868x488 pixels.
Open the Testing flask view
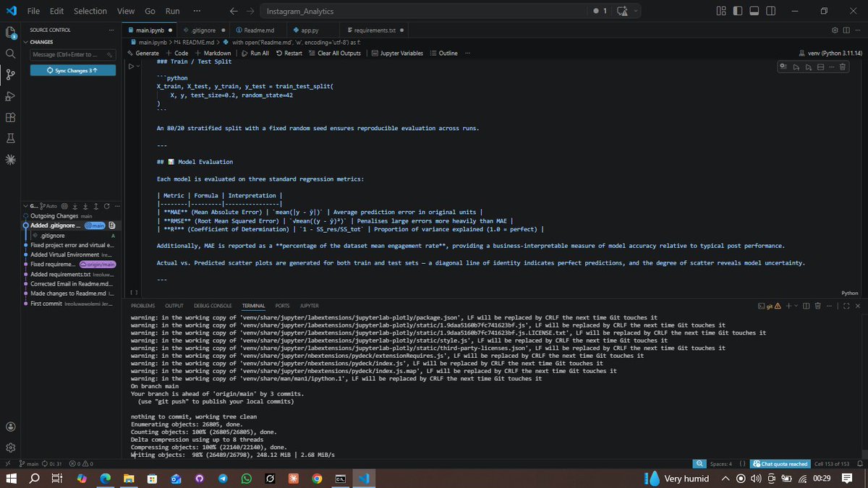[11, 138]
